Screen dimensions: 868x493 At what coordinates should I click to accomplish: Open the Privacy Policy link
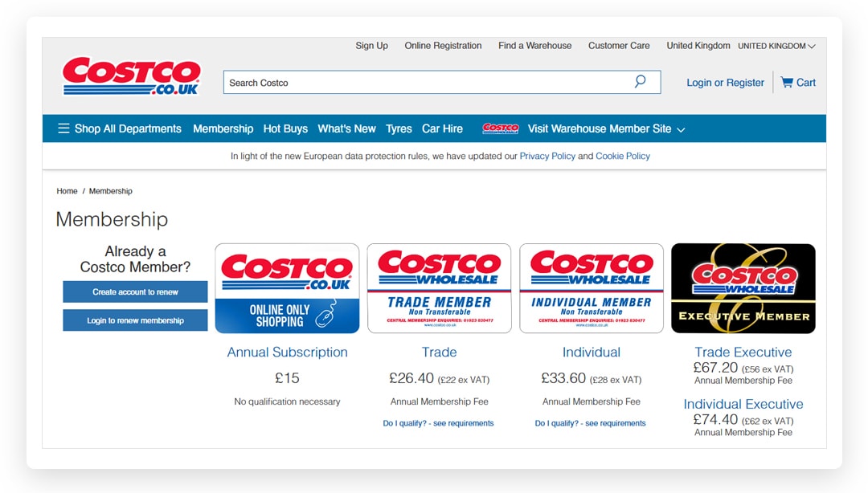tap(547, 156)
